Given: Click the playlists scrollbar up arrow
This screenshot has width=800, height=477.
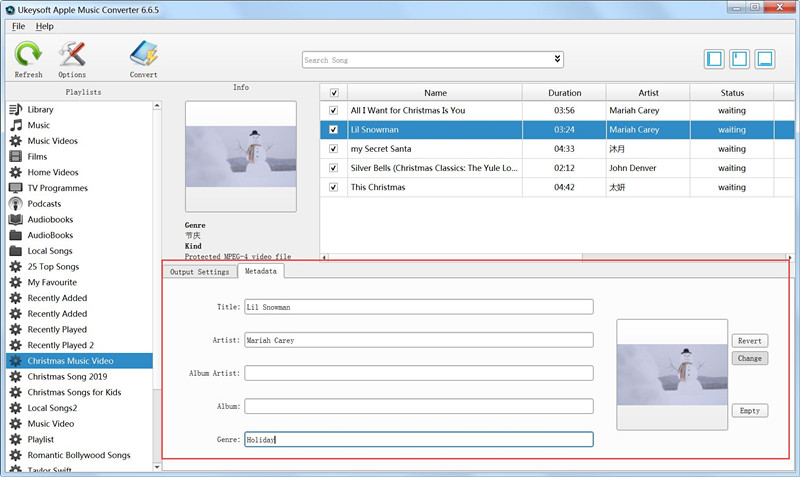Looking at the screenshot, I should pos(157,106).
